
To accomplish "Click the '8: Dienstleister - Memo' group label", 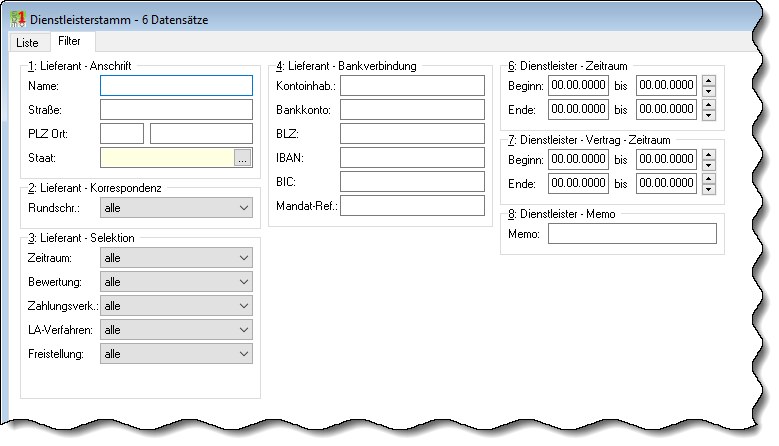I will pos(562,214).
